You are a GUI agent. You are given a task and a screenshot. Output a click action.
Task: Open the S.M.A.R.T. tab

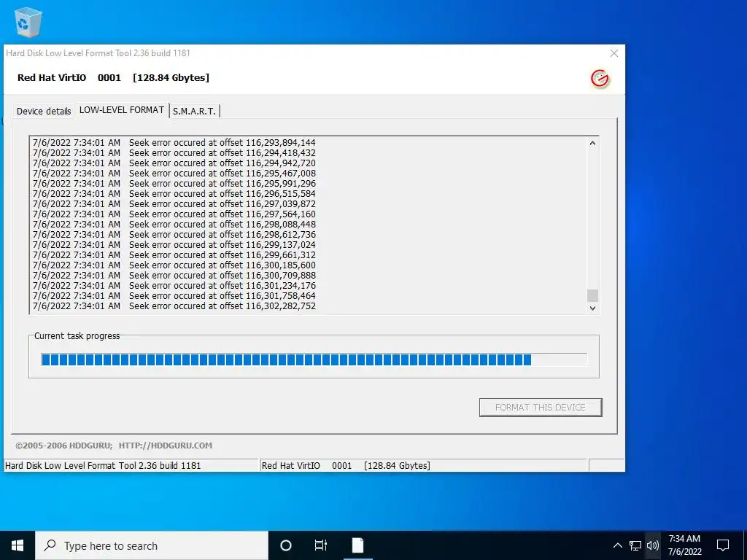194,111
